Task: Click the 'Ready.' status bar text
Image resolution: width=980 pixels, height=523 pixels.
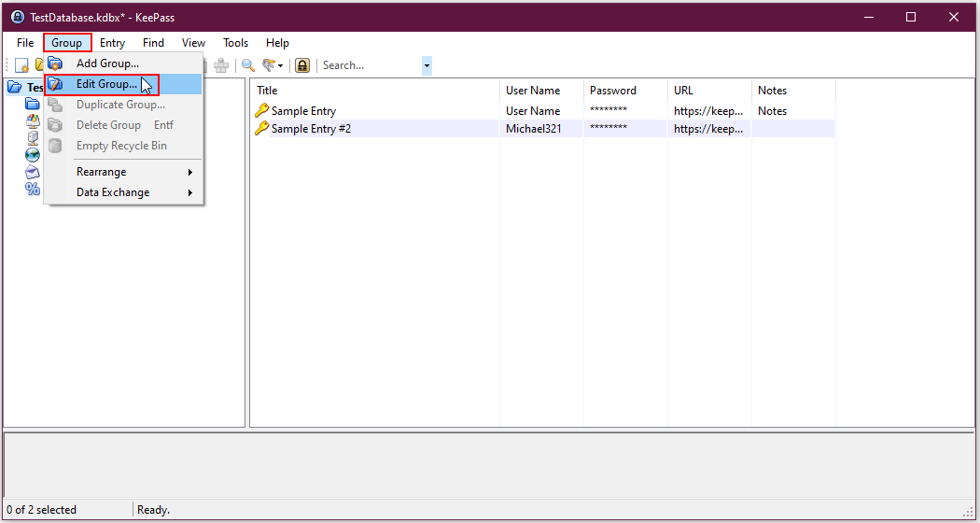Action: coord(154,510)
